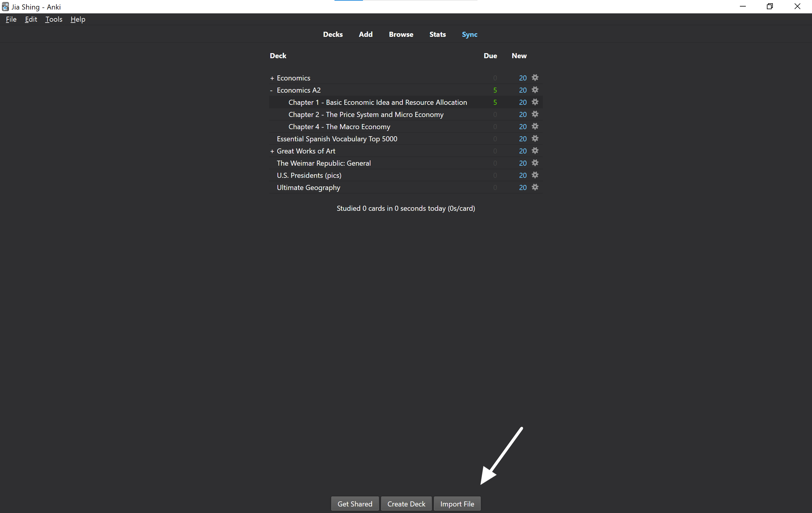Click the green due count 5 for Economics A2
The height and width of the screenshot is (513, 812).
(x=495, y=90)
